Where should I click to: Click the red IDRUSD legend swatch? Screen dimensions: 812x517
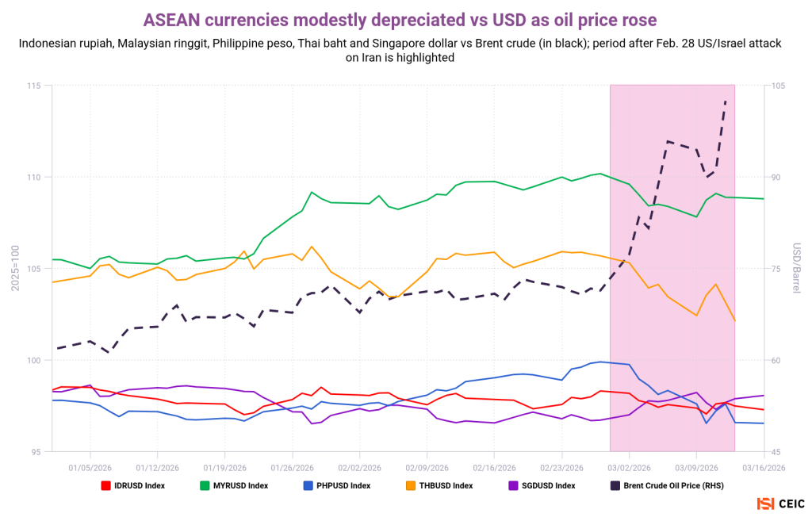coord(105,485)
